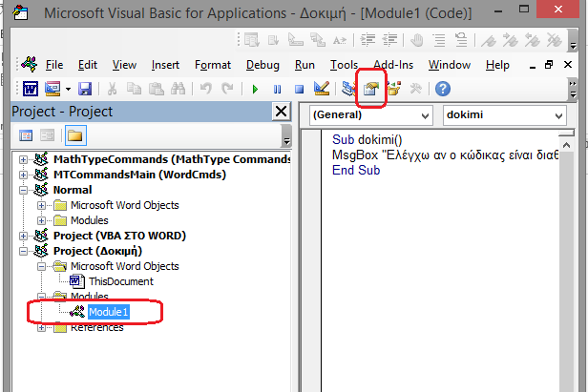Open the Object Browser toolbar icon

tap(393, 90)
